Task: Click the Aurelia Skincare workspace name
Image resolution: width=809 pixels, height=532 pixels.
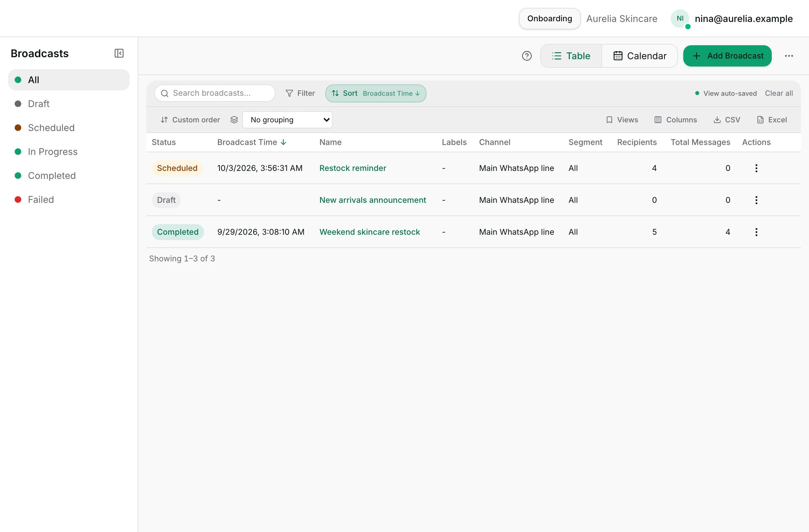Action: pos(621,19)
